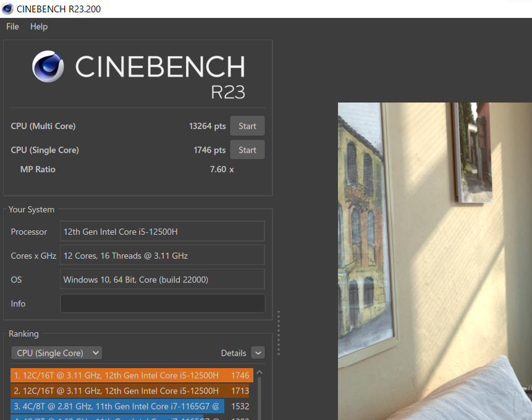Click the Cinebench R23 sphere logo
This screenshot has height=420, width=532.
coord(48,66)
